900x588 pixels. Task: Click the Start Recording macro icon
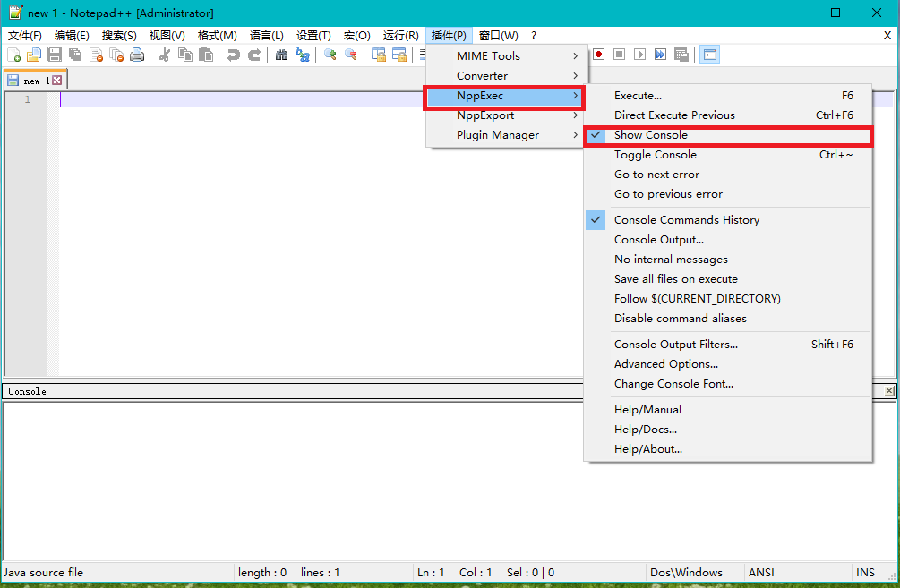pos(599,55)
